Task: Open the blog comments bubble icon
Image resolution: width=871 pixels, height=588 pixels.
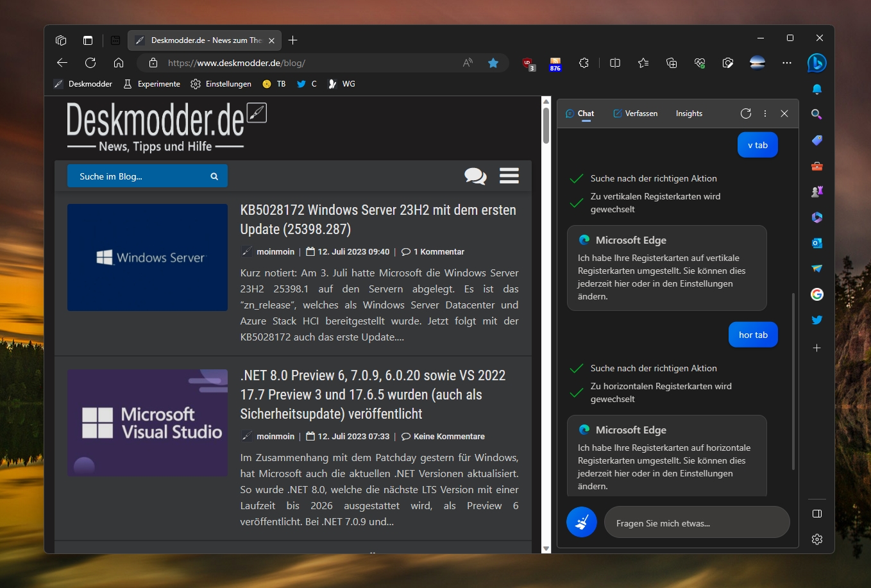Action: (x=475, y=176)
